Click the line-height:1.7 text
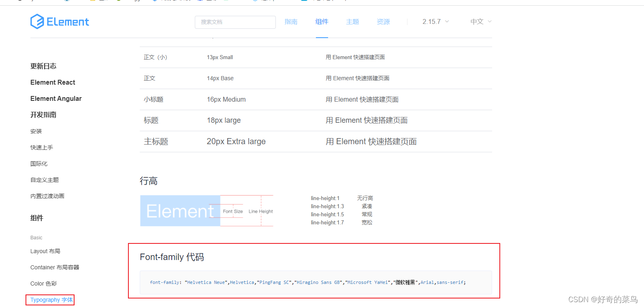644x307 pixels. tap(327, 222)
